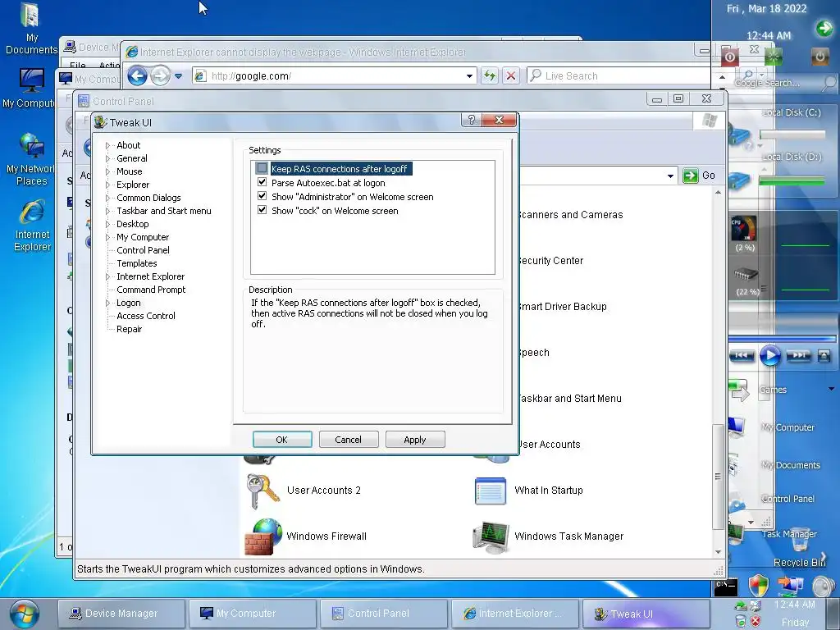Click Windows security shield icon in dock

coord(758,586)
